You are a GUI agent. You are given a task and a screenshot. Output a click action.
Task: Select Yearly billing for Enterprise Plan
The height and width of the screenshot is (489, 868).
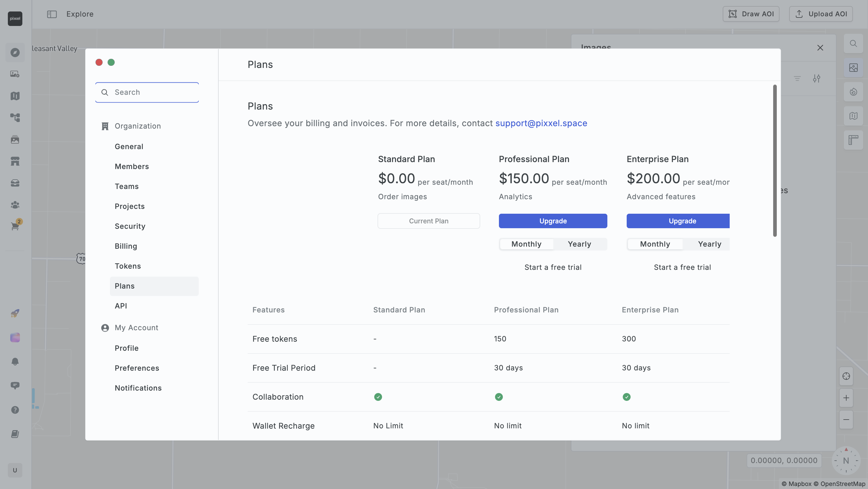click(709, 244)
